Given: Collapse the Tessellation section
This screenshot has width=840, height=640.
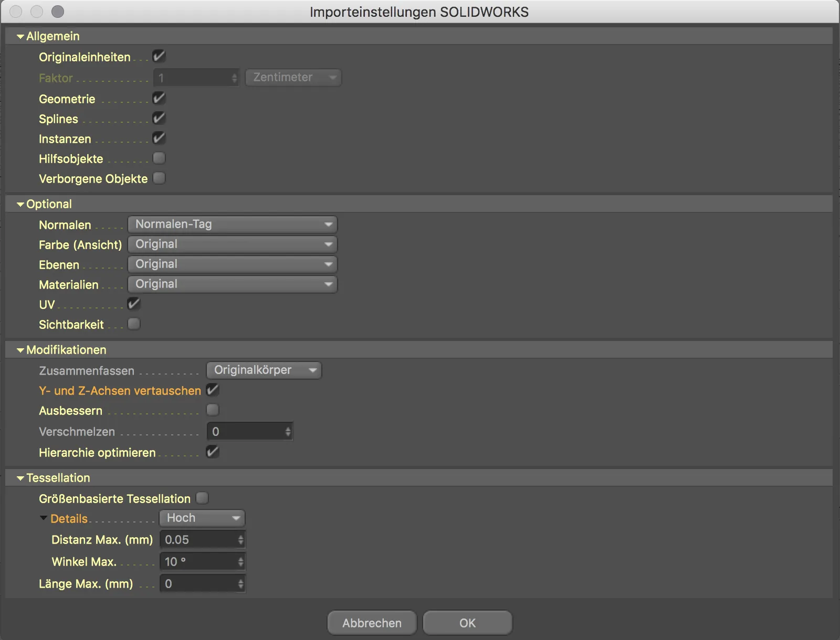Looking at the screenshot, I should click(x=20, y=477).
